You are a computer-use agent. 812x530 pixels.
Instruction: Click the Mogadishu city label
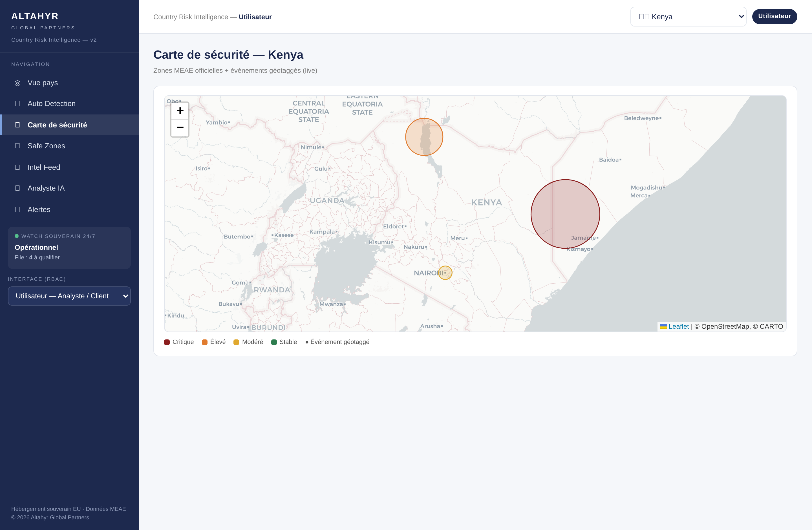click(x=646, y=187)
